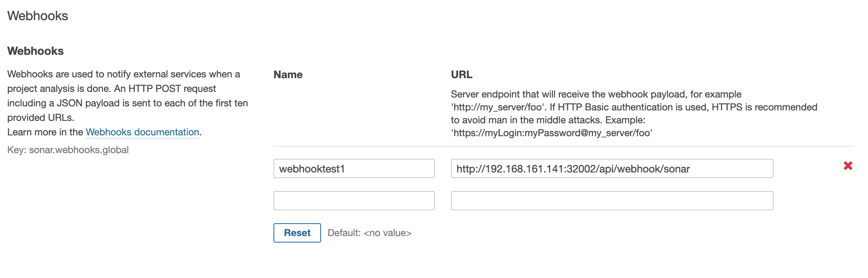Click the Name column header label
The image size is (868, 278).
coord(288,75)
